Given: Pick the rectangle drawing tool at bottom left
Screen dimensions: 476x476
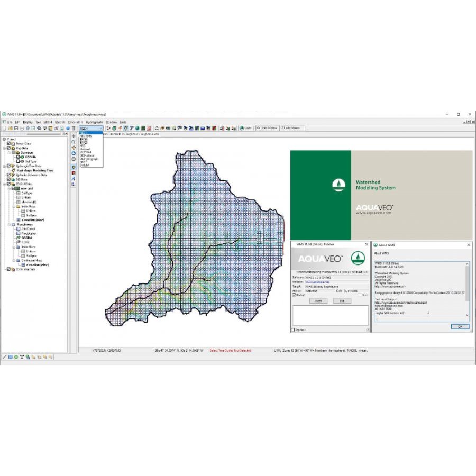Looking at the screenshot, I should (x=10, y=357).
